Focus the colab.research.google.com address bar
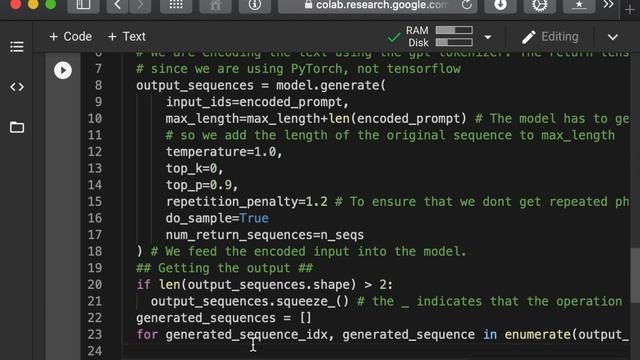 [x=378, y=5]
